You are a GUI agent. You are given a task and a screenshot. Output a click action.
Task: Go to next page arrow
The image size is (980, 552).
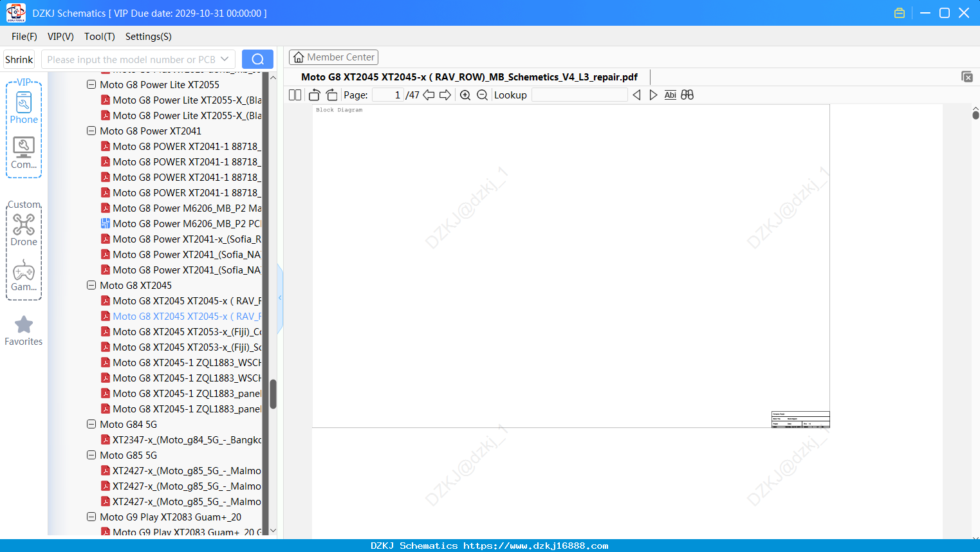click(445, 95)
